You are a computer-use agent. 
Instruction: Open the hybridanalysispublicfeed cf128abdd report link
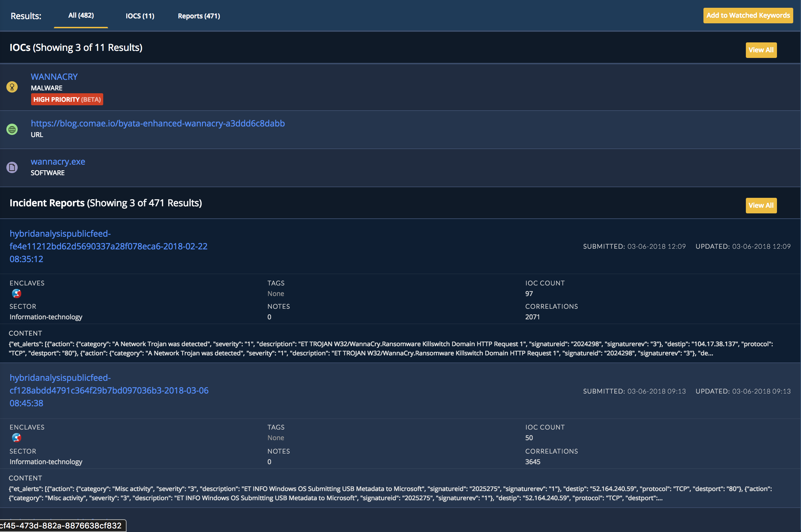tap(109, 390)
